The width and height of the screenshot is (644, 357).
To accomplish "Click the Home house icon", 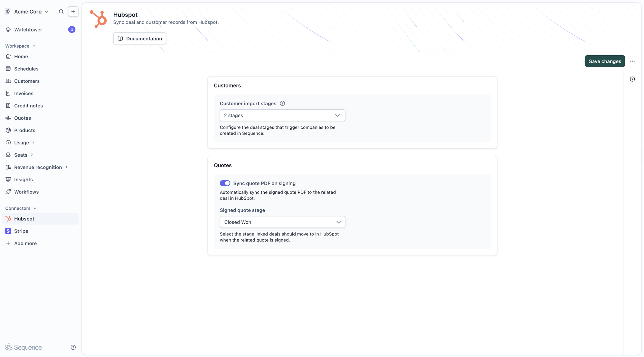I will [8, 57].
